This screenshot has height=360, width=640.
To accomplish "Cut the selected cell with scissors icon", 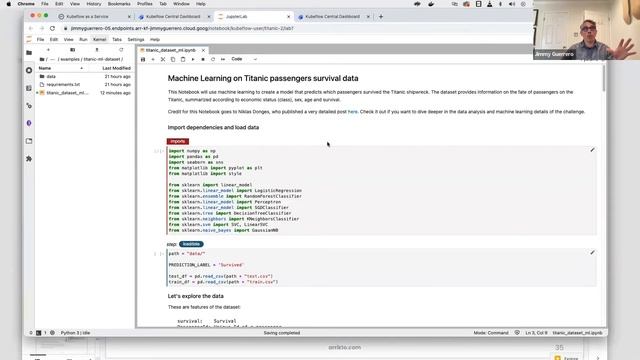I will 163,59.
